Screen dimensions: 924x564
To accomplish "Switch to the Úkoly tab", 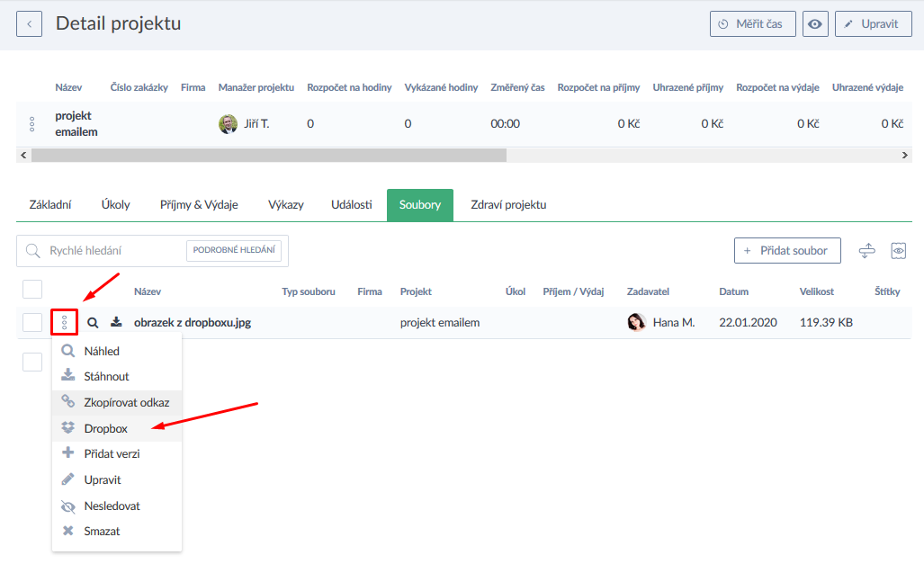I will pos(115,204).
